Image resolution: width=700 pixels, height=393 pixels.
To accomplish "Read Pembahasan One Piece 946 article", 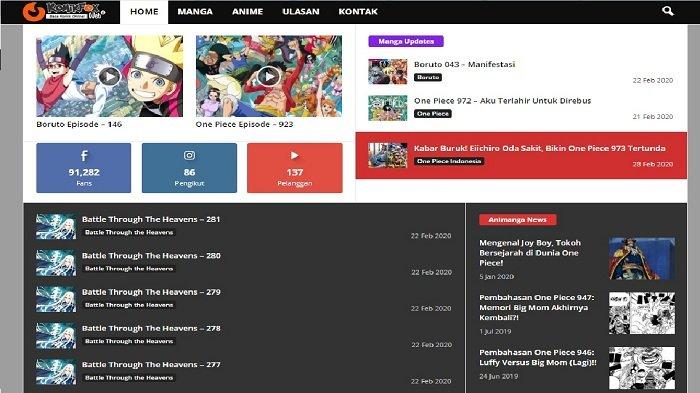I will coord(538,357).
